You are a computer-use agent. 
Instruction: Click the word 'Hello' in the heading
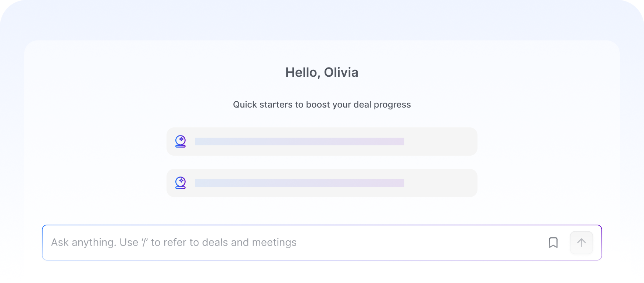[301, 72]
